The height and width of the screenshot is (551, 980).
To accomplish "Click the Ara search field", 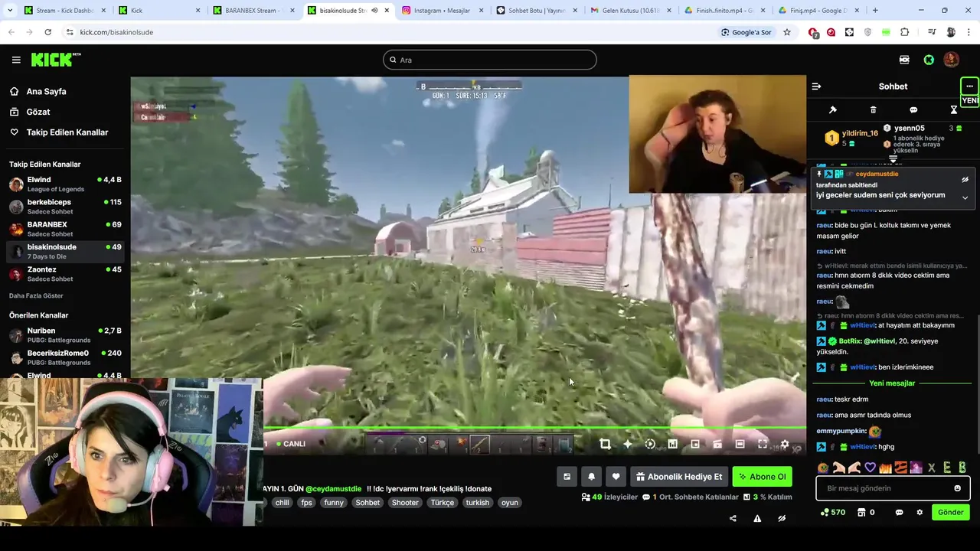I will tap(490, 60).
